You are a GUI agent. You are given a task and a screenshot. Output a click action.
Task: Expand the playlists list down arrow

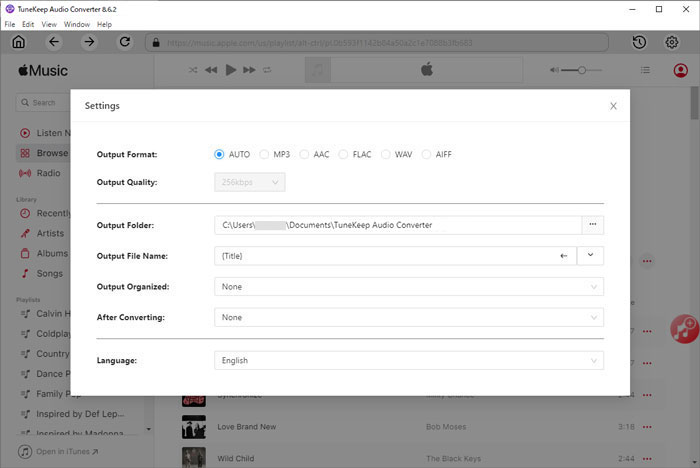click(149, 429)
